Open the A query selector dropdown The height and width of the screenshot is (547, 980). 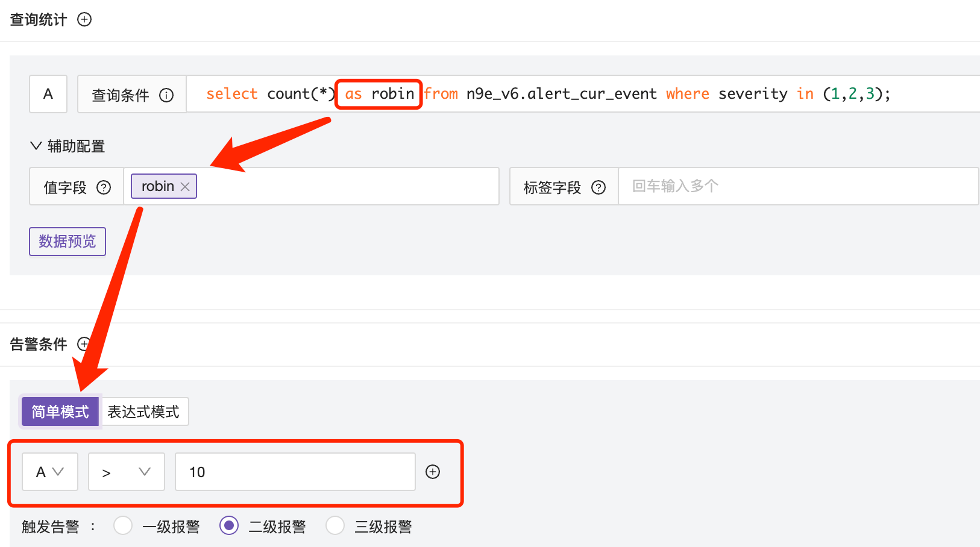point(50,472)
